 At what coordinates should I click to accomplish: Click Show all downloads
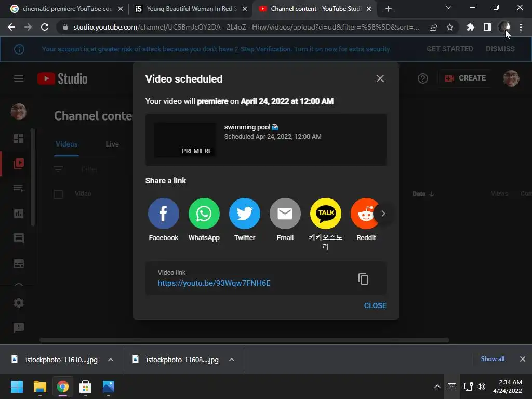pyautogui.click(x=493, y=359)
